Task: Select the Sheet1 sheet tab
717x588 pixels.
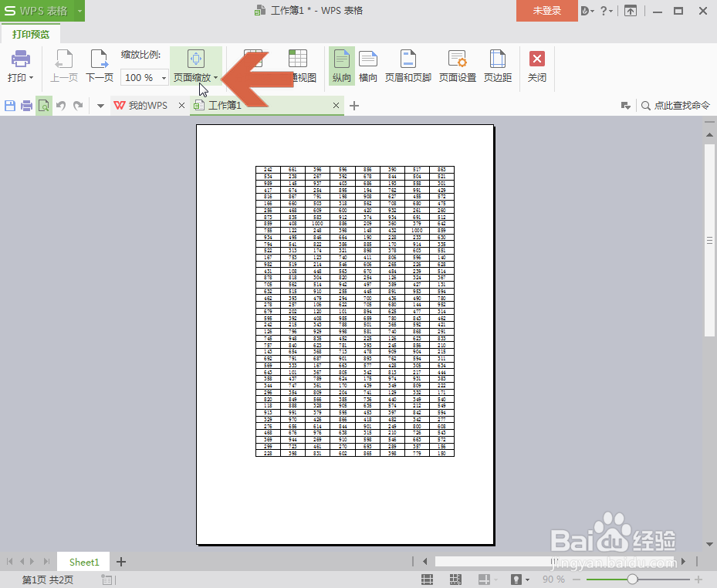Action: (x=83, y=562)
